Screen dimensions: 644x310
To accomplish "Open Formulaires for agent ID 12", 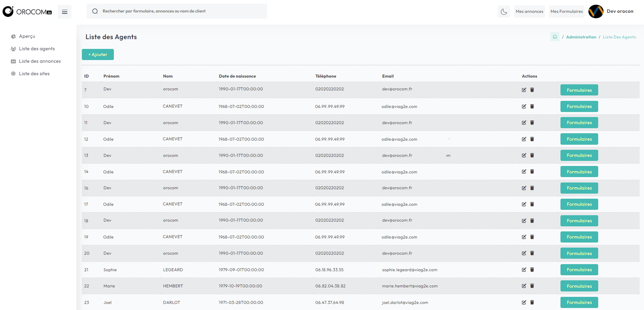I will pos(579,139).
